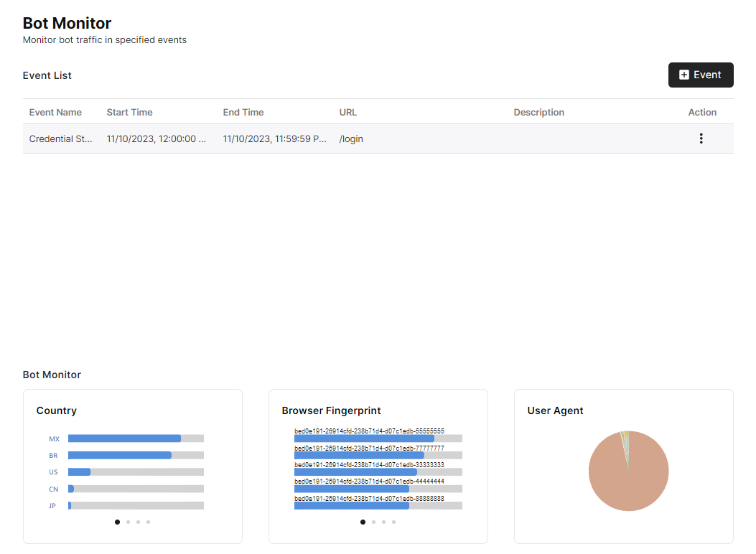This screenshot has height=554, width=756.
Task: Click the MX bar in the Country chart
Action: pos(122,438)
